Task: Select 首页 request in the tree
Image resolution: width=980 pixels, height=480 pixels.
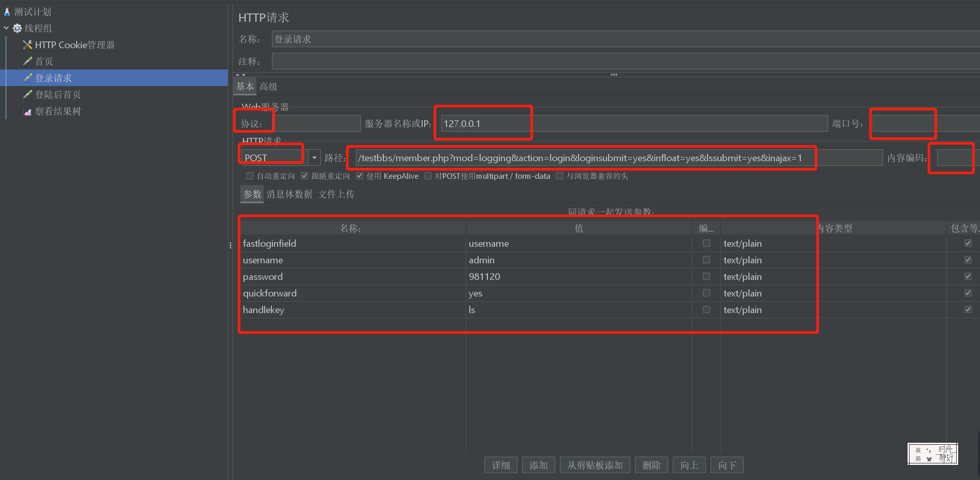Action: 44,61
